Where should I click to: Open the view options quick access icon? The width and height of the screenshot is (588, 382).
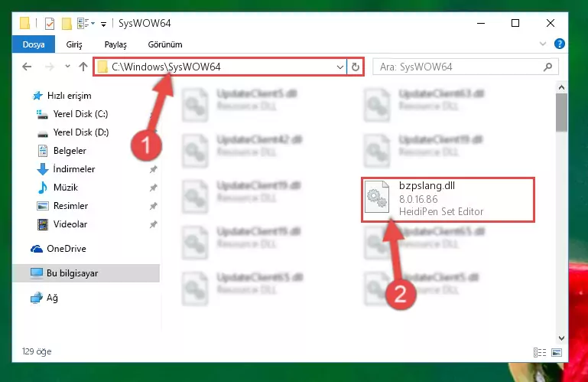click(86, 23)
